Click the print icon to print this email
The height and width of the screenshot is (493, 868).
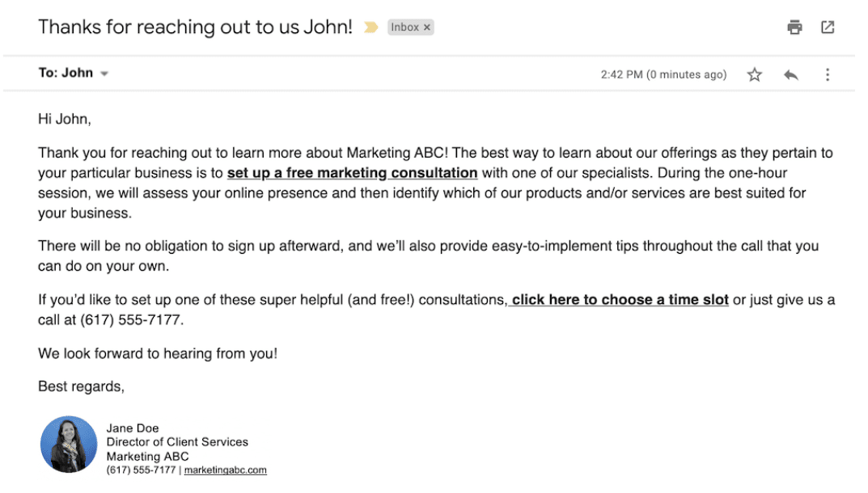(x=794, y=27)
